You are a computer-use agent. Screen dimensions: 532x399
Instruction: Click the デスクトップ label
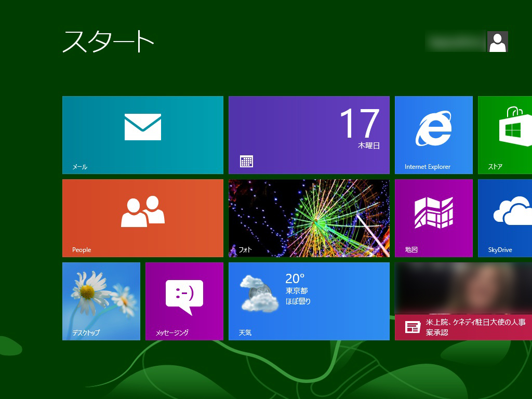tap(86, 333)
